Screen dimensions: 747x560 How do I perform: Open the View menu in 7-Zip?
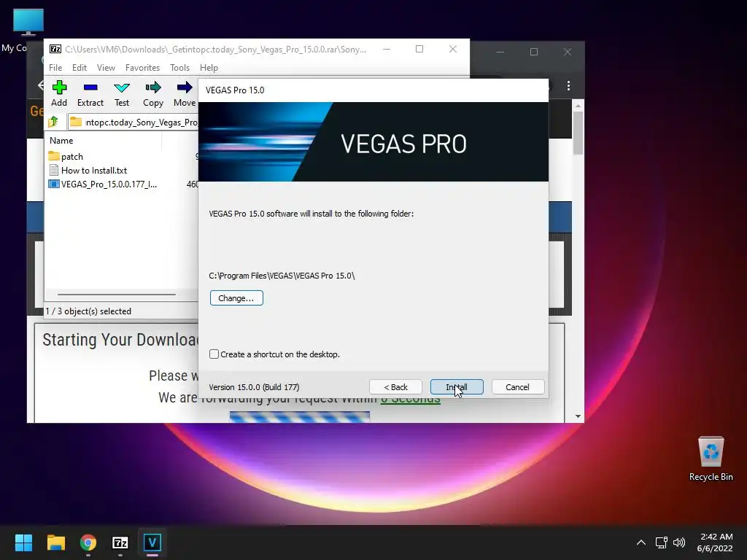point(106,68)
